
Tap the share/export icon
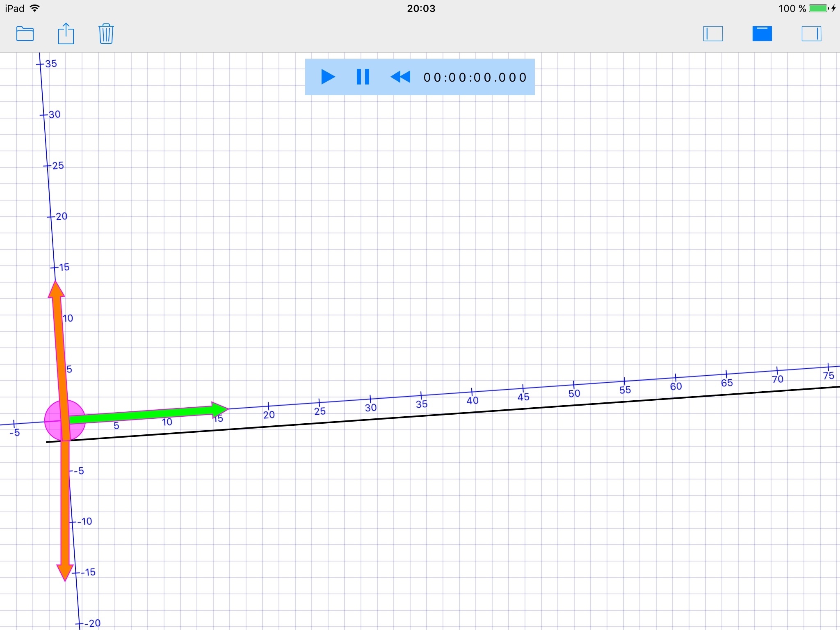pos(66,34)
